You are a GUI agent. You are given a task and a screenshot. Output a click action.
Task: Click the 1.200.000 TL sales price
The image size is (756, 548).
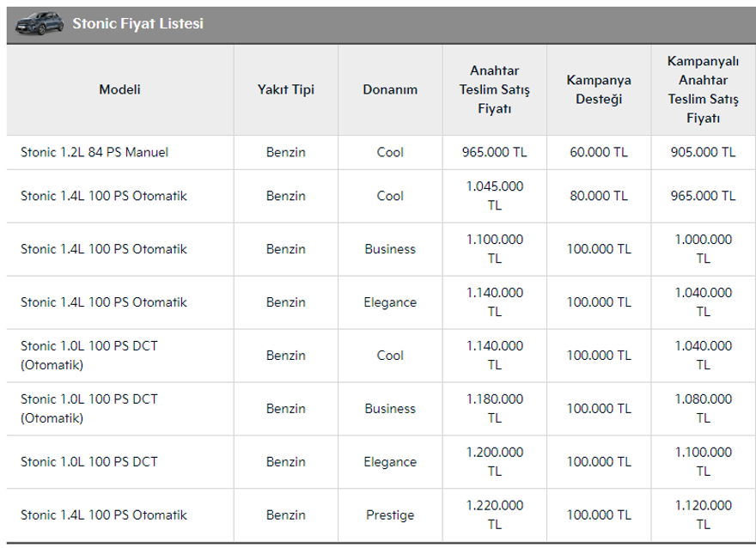[x=494, y=462]
